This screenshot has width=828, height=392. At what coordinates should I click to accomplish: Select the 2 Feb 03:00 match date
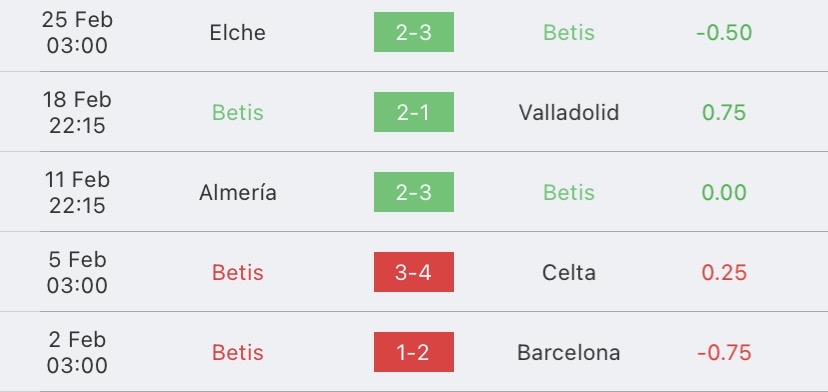[x=77, y=352]
